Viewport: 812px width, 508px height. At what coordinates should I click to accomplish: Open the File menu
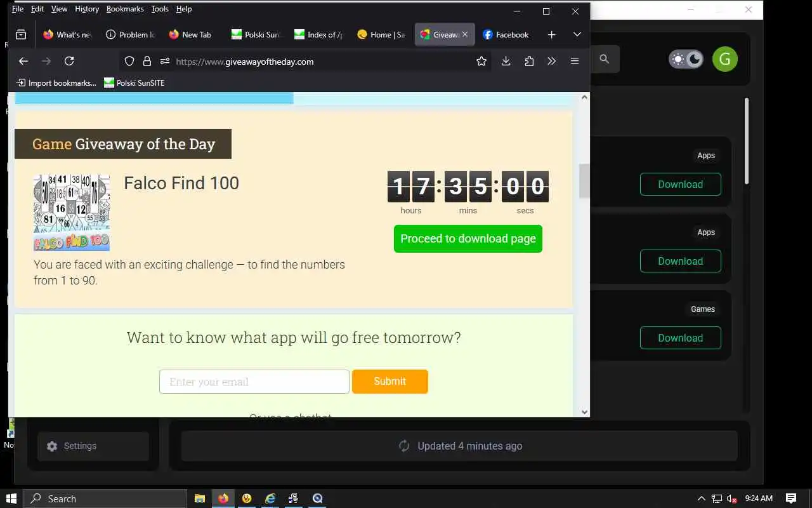point(17,9)
